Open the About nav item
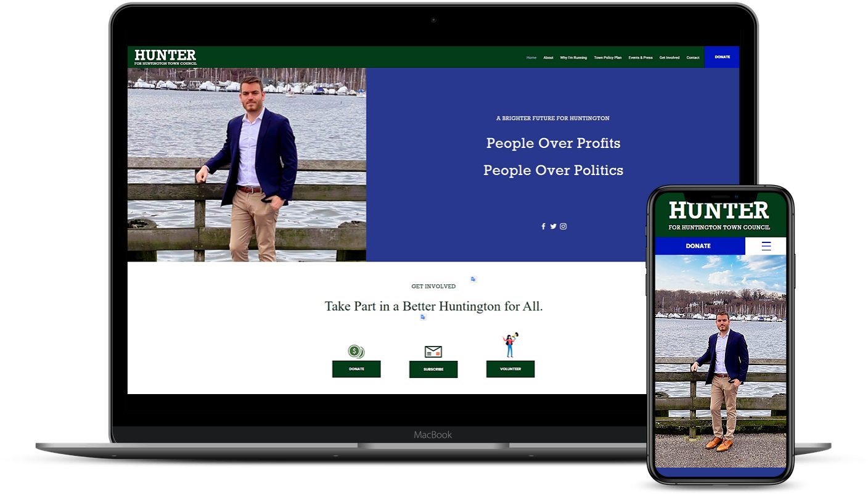The image size is (868, 494). [x=548, y=57]
